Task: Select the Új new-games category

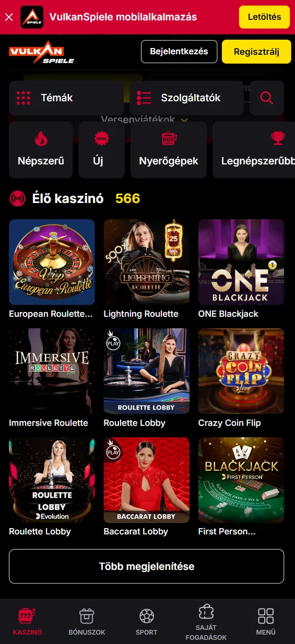Action: pos(101,150)
